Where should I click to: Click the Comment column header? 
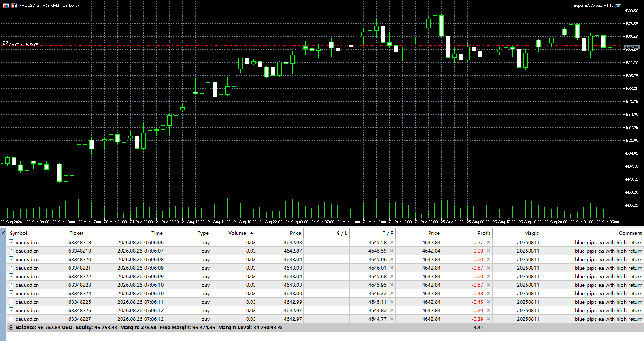coord(630,233)
